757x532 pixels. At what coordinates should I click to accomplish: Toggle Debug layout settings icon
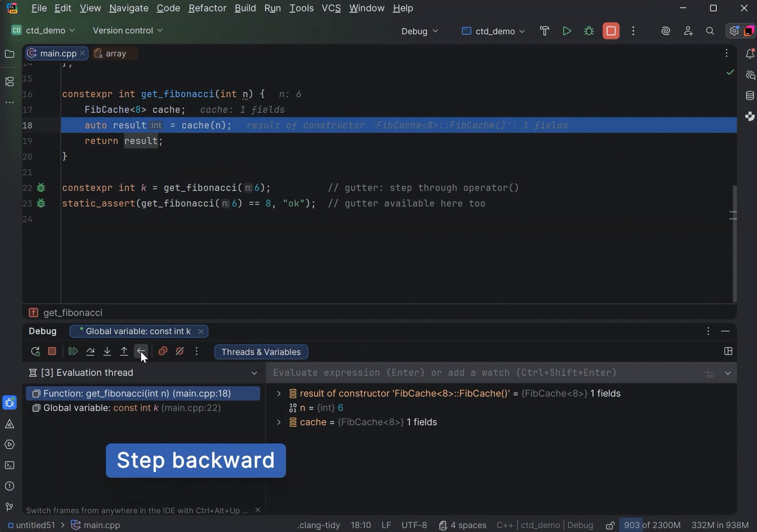tap(728, 351)
